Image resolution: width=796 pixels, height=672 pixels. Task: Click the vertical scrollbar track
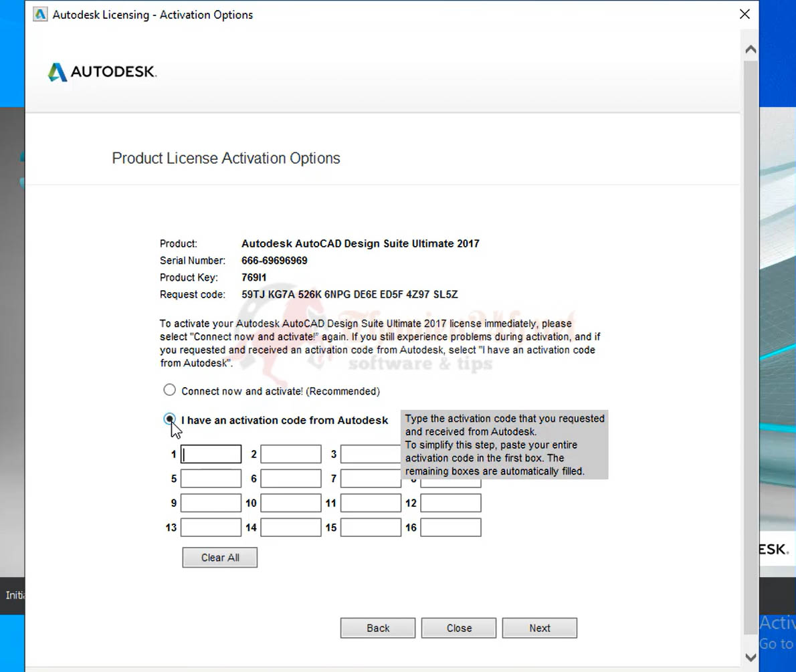coord(750,334)
